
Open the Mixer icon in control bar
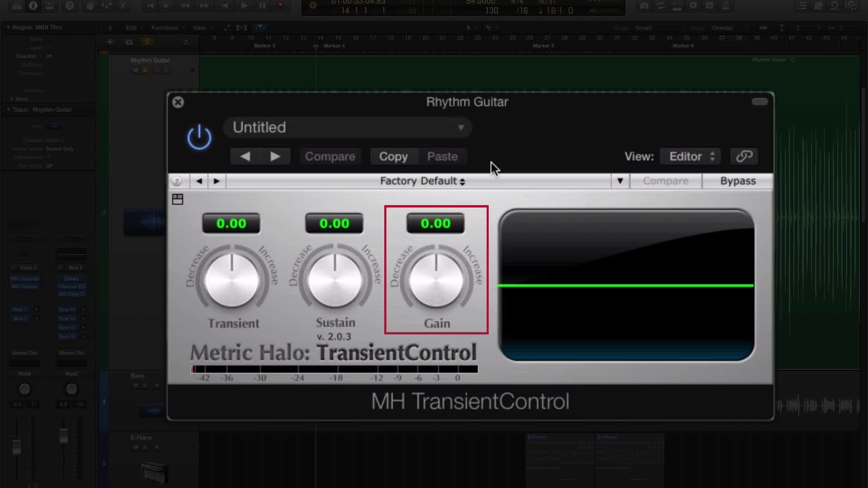click(x=107, y=6)
